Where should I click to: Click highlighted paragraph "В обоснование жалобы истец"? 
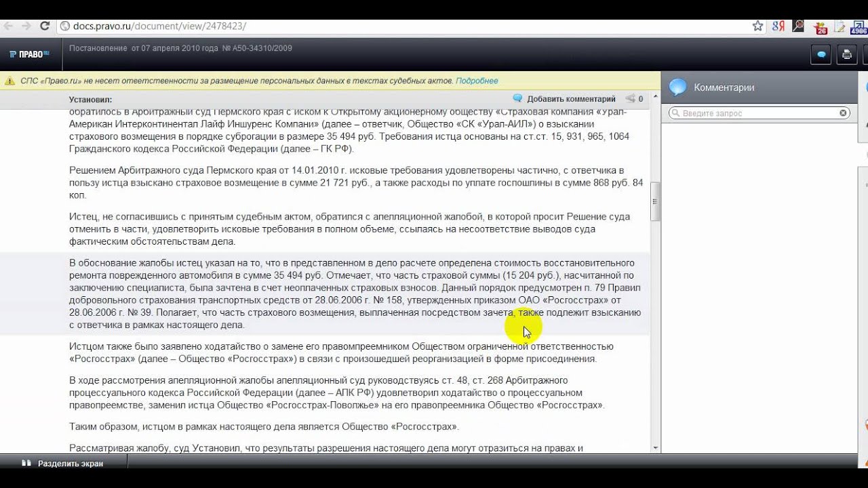pos(355,294)
